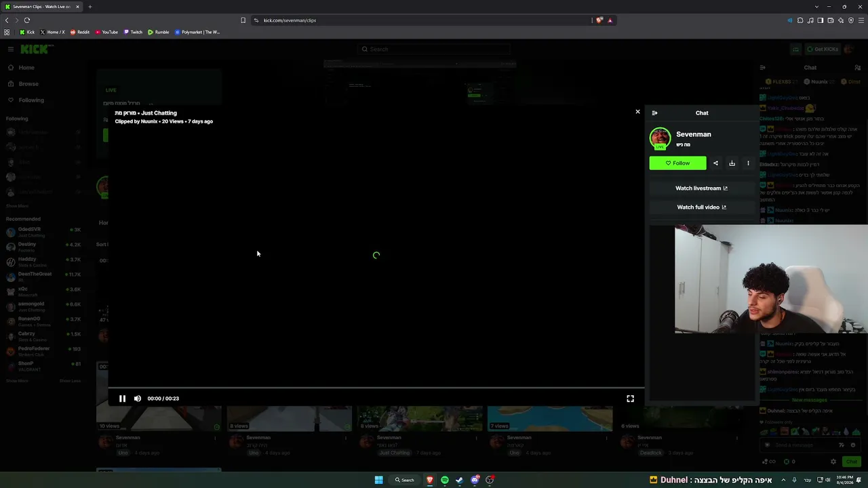Close the clip popup with the X

(637, 112)
